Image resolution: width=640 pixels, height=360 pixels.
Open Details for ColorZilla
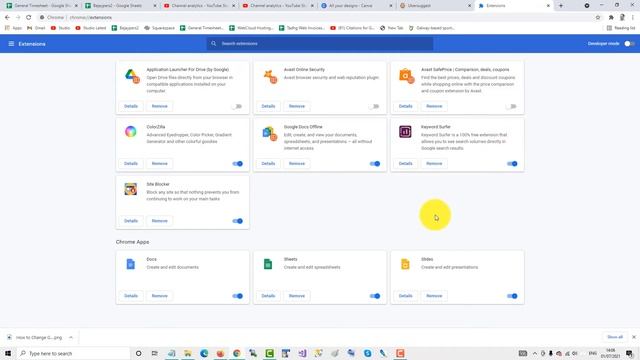[131, 164]
